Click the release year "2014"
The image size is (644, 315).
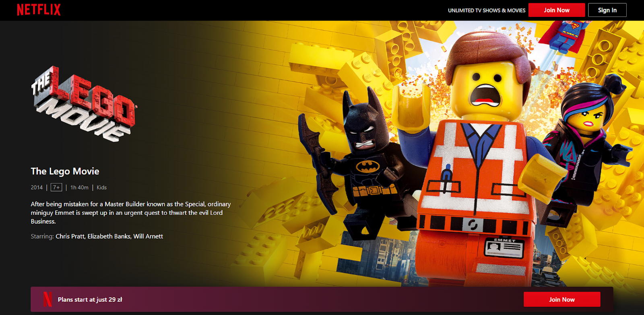tap(37, 187)
